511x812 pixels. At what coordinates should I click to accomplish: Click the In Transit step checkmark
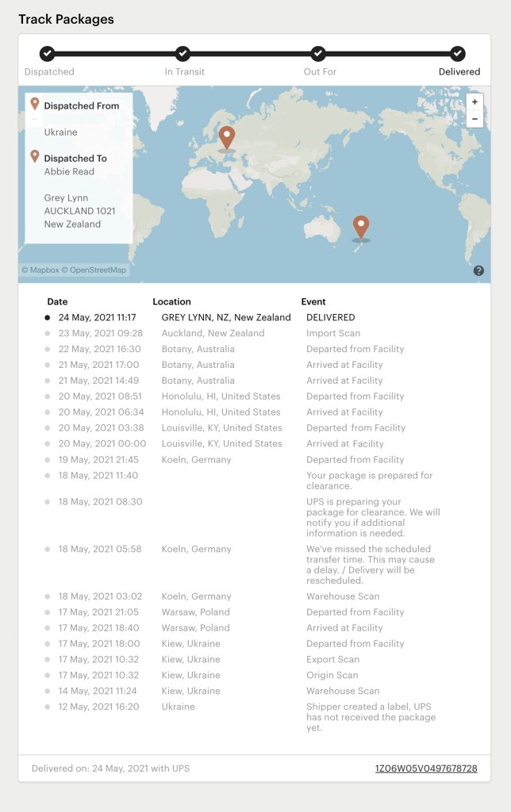(183, 54)
